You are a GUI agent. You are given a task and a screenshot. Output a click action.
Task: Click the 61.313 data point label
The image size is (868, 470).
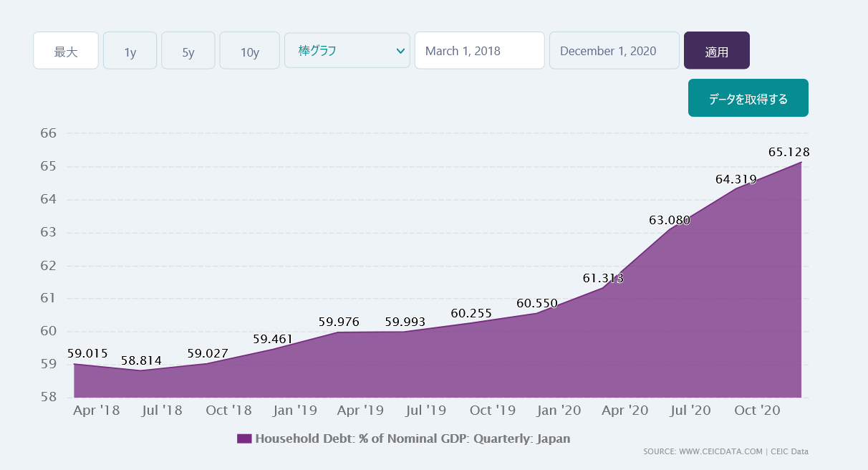click(603, 279)
